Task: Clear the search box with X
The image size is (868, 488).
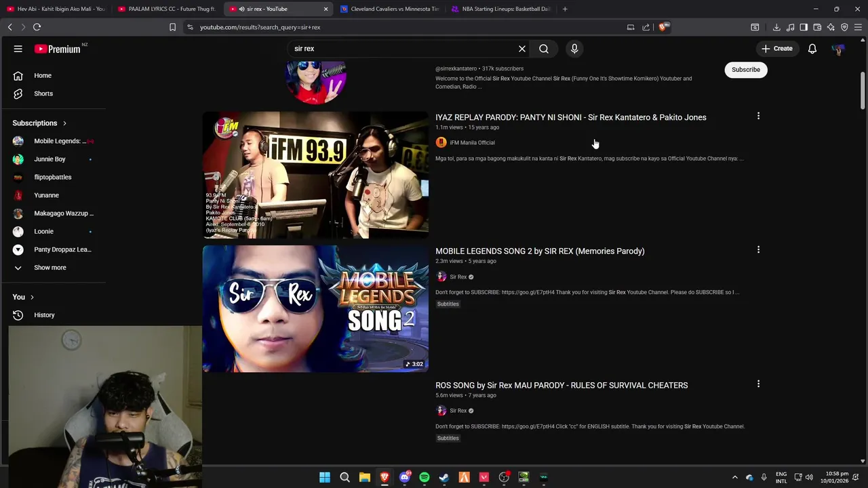Action: pyautogui.click(x=522, y=49)
